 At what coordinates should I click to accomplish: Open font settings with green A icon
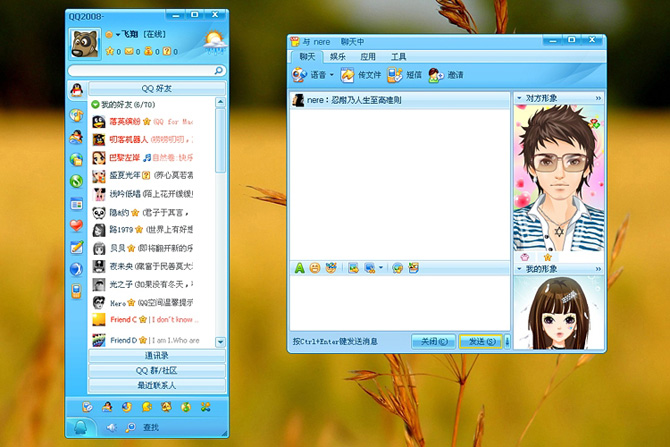point(300,268)
